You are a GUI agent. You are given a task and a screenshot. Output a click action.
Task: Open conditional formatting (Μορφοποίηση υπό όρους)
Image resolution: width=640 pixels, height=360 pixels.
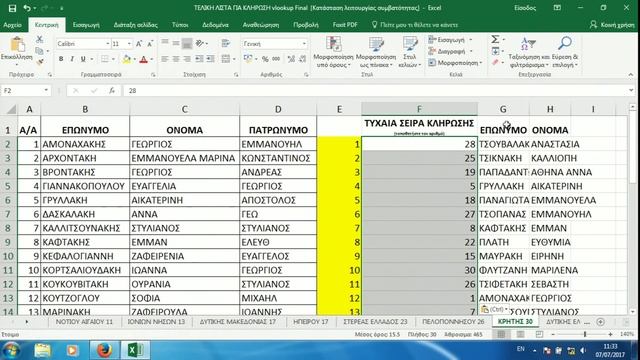[x=333, y=52]
